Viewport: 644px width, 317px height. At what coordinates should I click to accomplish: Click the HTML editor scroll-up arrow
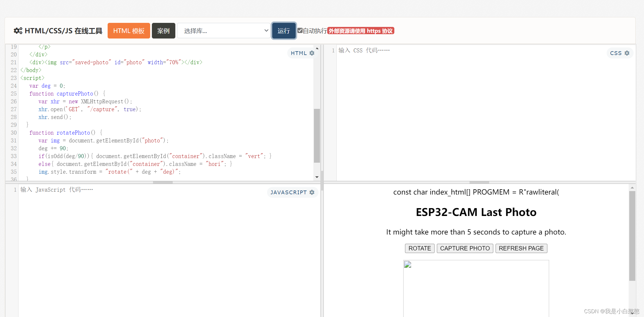[x=317, y=48]
